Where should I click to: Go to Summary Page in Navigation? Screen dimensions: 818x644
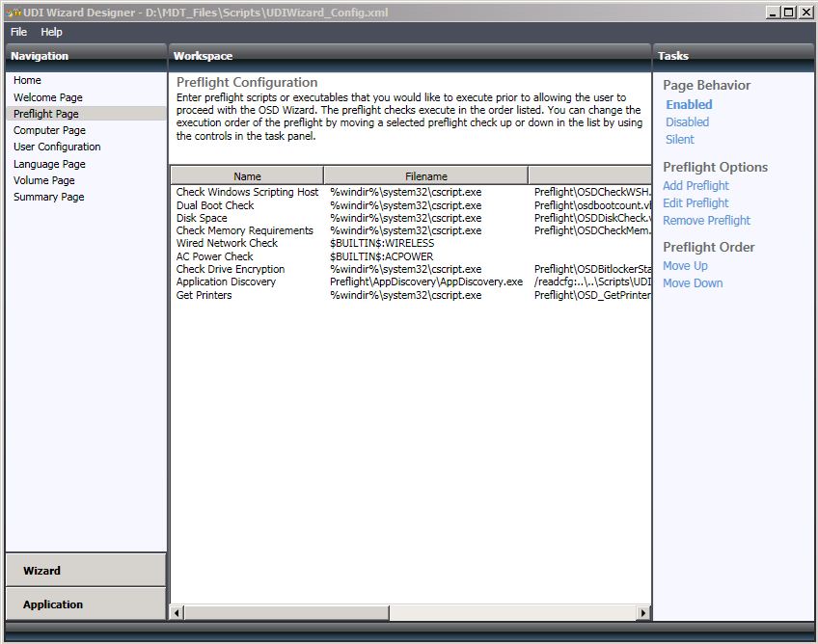coord(48,197)
